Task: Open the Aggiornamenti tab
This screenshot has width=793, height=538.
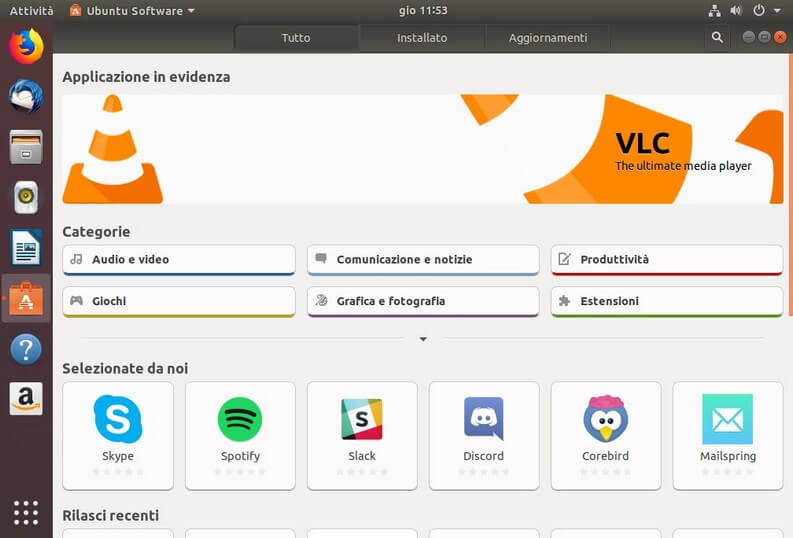Action: click(548, 38)
